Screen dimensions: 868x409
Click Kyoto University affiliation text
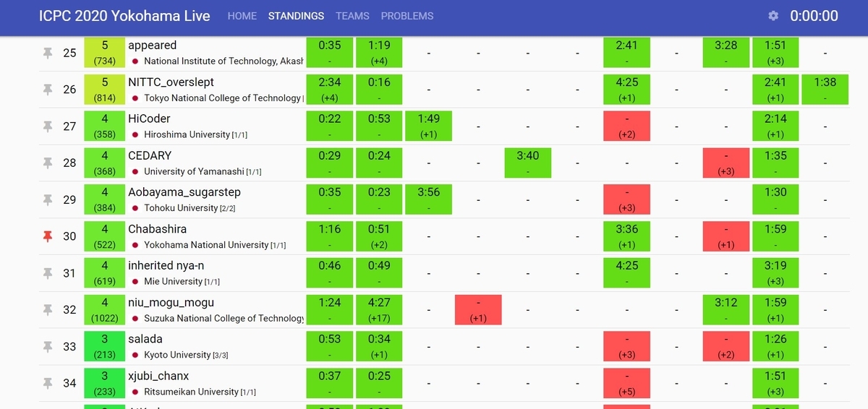(x=177, y=356)
